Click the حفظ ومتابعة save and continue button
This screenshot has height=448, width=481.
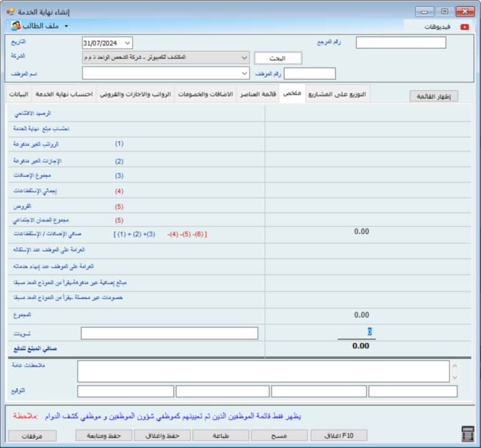[104, 435]
